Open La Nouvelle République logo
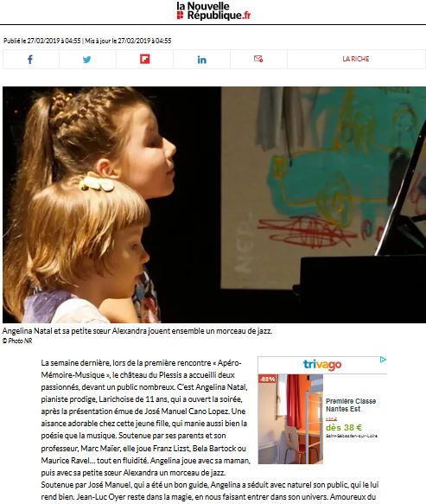Image resolution: width=426 pixels, height=504 pixels. 213,11
